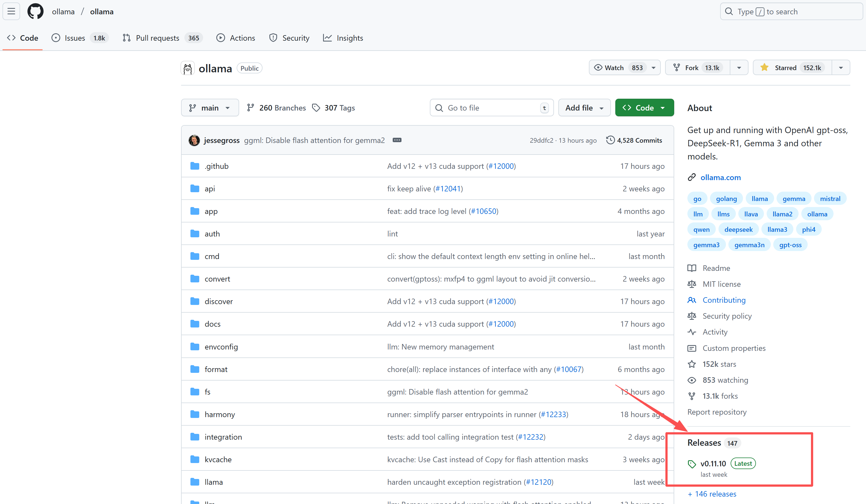Open the kvcache folder icon
Viewport: 866px width, 504px height.
click(x=195, y=459)
